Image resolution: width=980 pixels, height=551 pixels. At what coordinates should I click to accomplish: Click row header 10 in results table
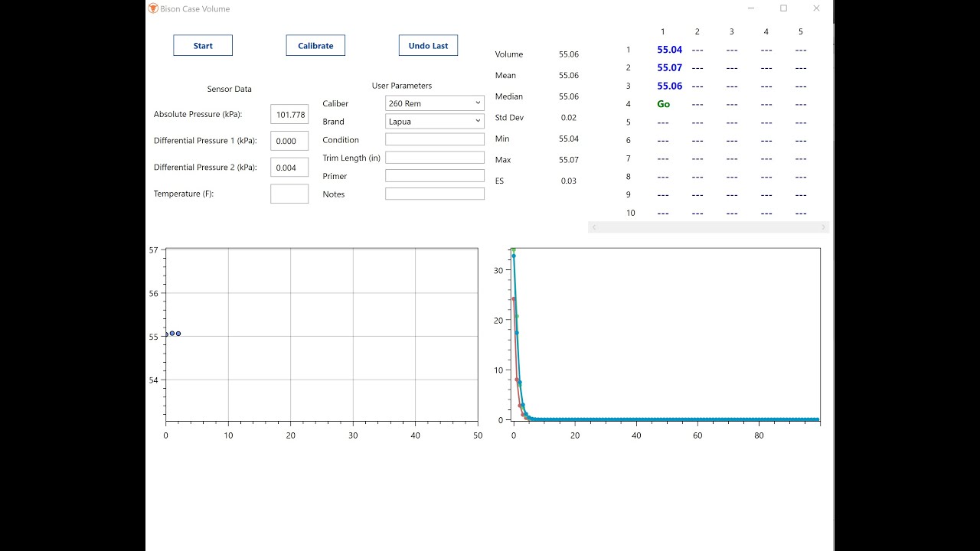(x=630, y=213)
